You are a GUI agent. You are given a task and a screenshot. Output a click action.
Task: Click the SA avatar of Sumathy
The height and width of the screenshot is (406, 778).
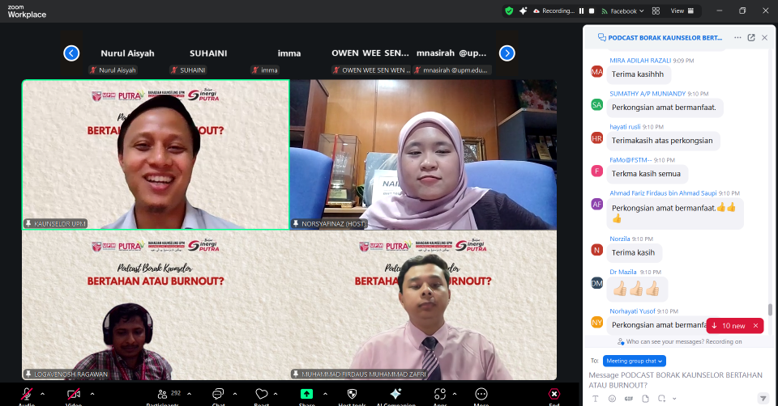tap(597, 105)
